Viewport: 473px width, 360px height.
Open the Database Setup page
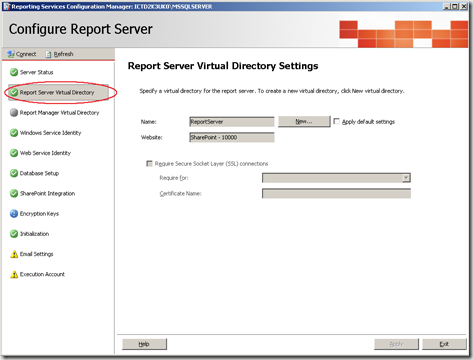(39, 173)
